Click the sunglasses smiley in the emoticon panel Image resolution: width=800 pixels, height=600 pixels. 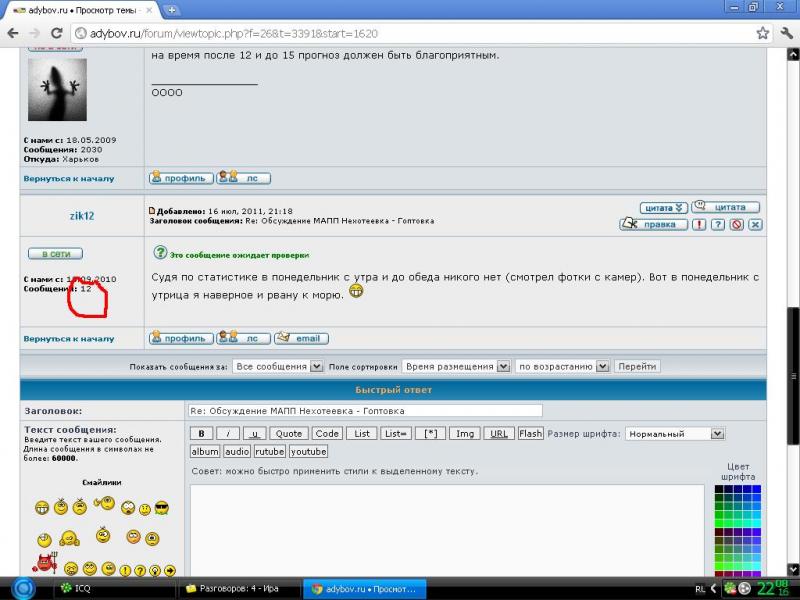162,508
